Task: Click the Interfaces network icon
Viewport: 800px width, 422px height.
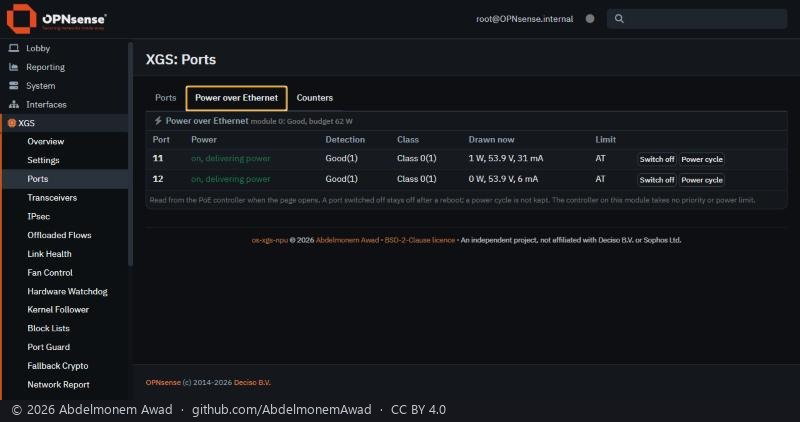Action: pyautogui.click(x=14, y=105)
